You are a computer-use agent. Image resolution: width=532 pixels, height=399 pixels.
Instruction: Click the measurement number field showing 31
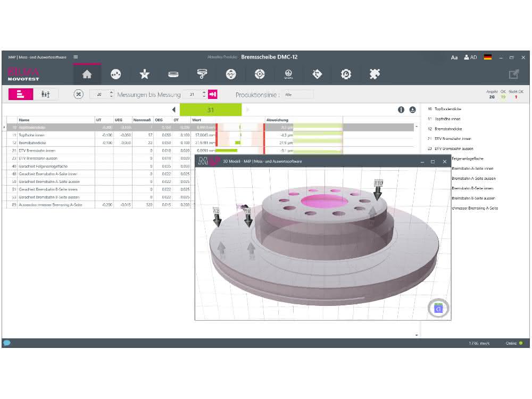coord(192,94)
